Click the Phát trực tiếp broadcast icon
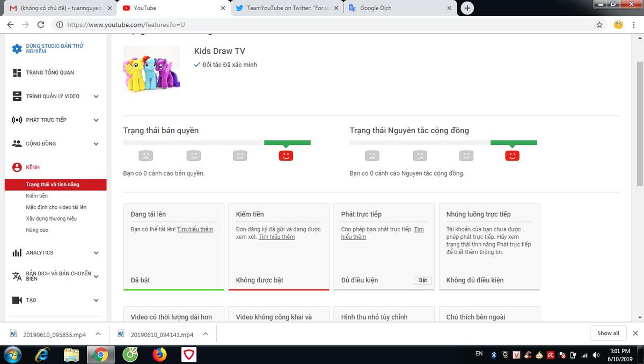This screenshot has width=644, height=364. tap(17, 120)
